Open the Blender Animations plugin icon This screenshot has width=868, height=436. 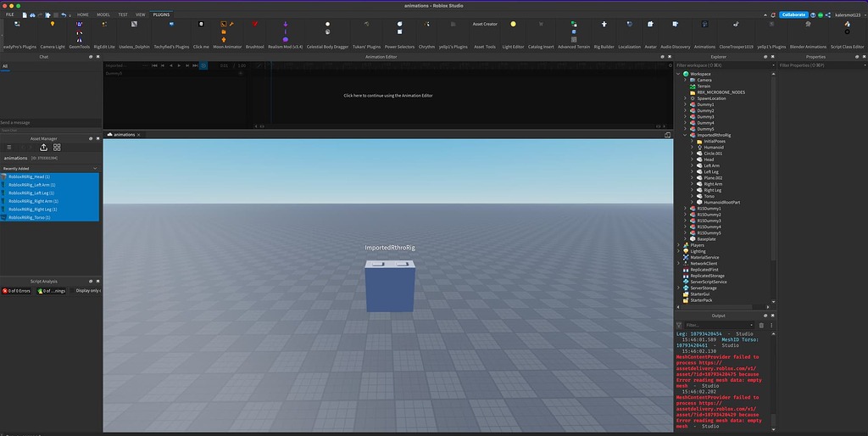(808, 24)
